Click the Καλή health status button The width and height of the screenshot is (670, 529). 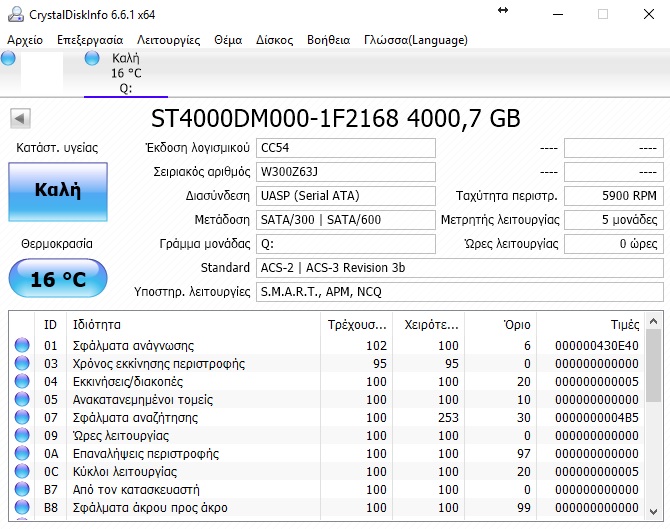point(58,191)
